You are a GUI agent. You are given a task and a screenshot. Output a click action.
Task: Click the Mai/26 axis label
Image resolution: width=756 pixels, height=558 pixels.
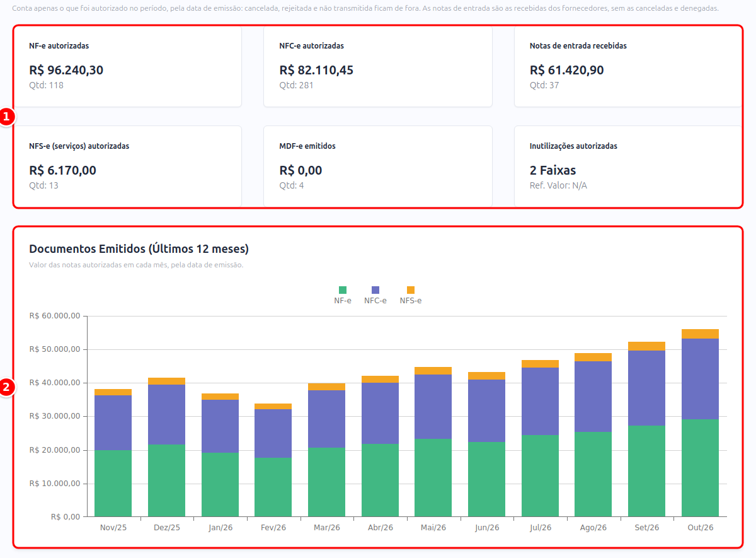pyautogui.click(x=433, y=528)
